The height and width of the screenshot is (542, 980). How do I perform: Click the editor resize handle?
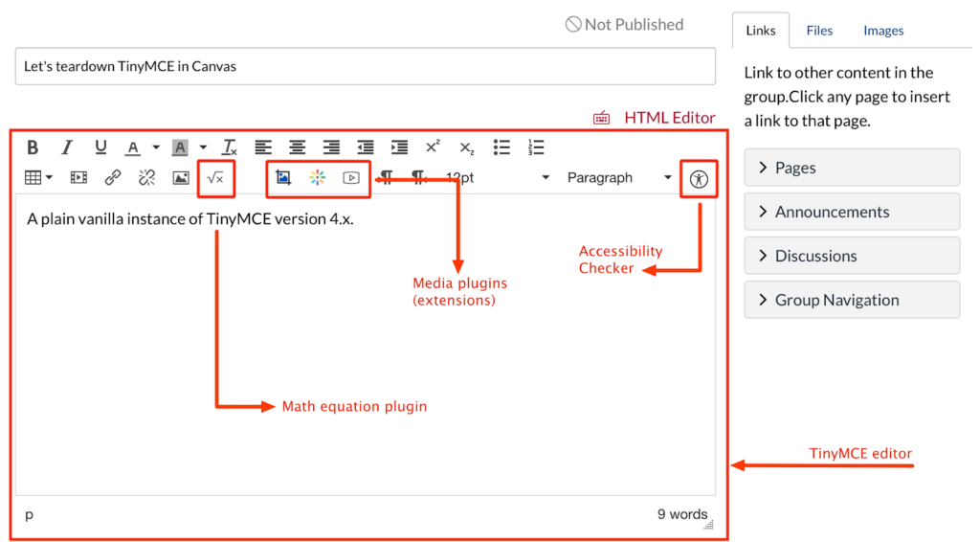(708, 525)
